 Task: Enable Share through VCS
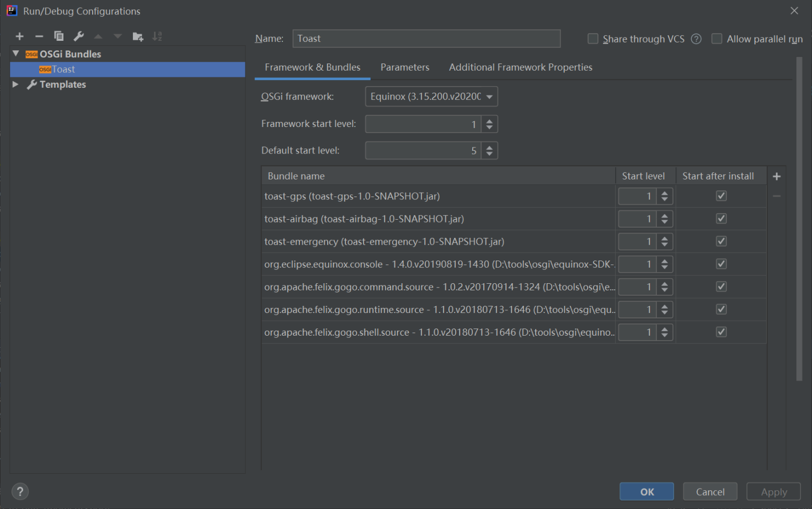point(593,39)
